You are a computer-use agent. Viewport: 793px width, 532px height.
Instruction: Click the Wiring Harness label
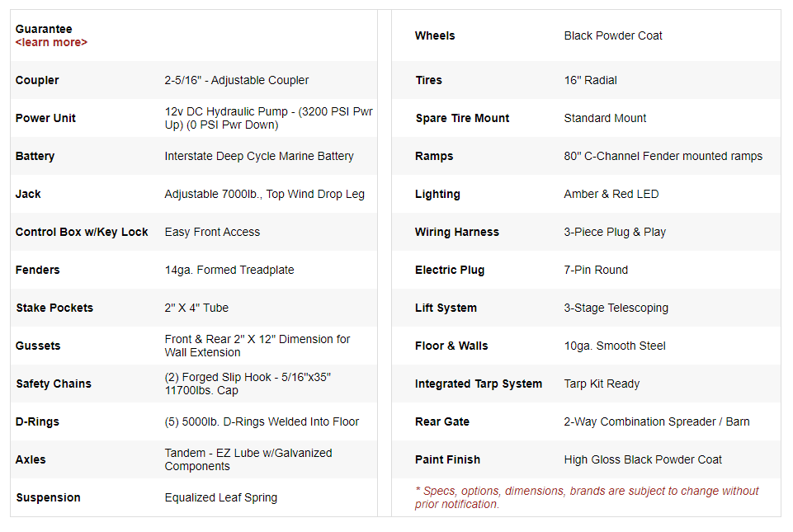(457, 232)
